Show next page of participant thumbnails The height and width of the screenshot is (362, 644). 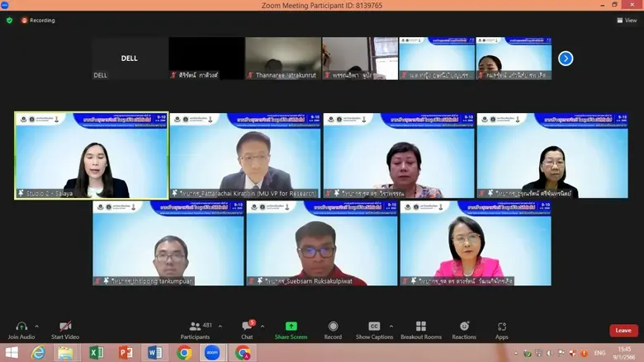[x=566, y=58]
